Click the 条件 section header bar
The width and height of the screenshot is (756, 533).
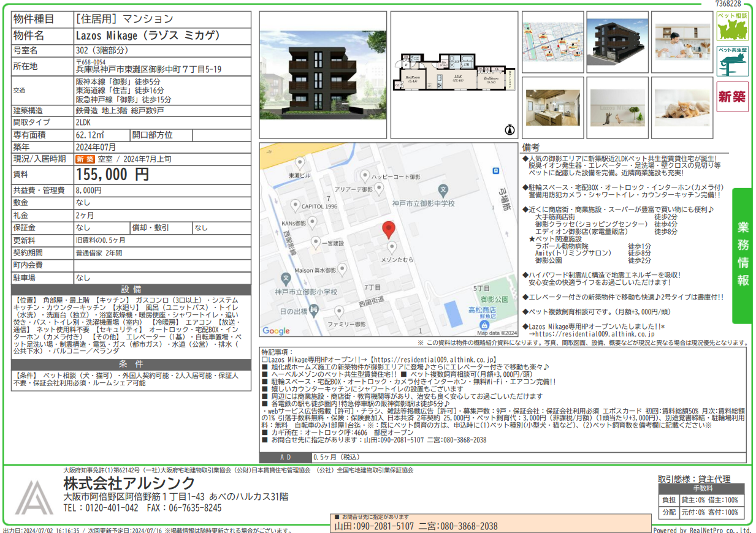pyautogui.click(x=131, y=363)
